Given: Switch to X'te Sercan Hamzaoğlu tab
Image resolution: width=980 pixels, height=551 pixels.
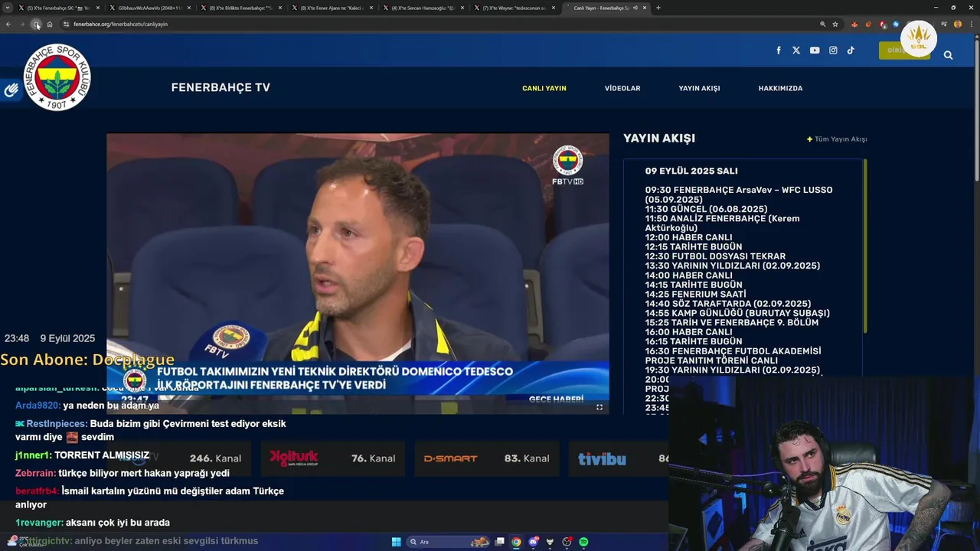Looking at the screenshot, I should (x=423, y=8).
